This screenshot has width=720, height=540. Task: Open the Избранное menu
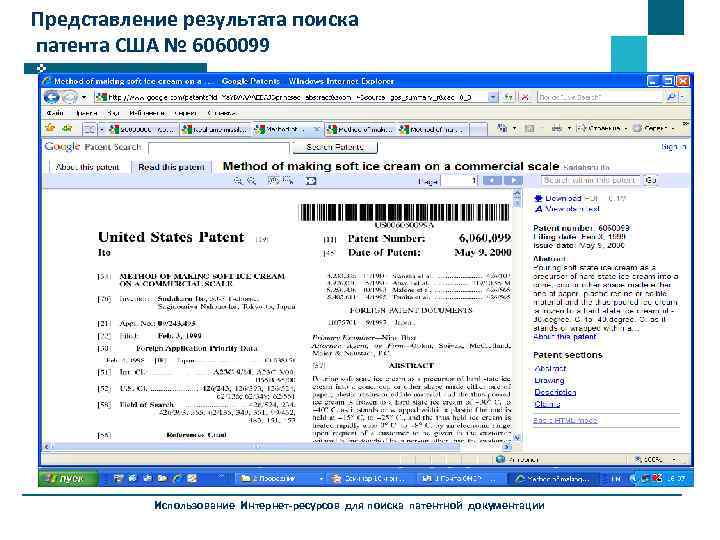tap(146, 113)
